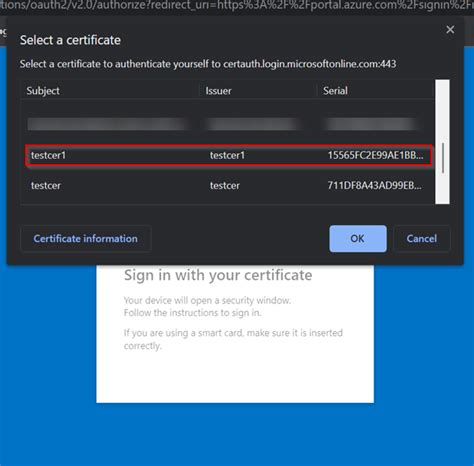The height and width of the screenshot is (466, 474).
Task: Click serial 15565FC2E99AE1BB...
Action: click(376, 155)
